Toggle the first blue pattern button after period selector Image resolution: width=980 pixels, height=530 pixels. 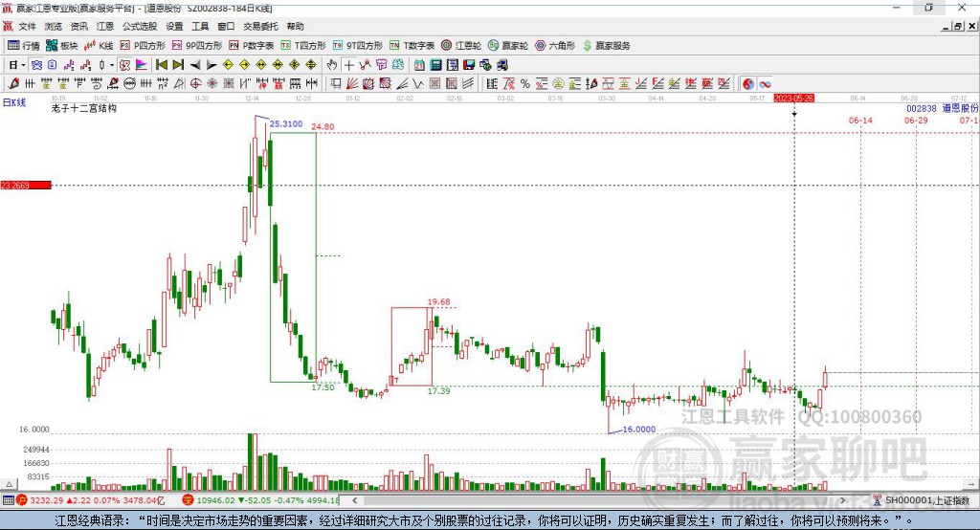click(36, 65)
